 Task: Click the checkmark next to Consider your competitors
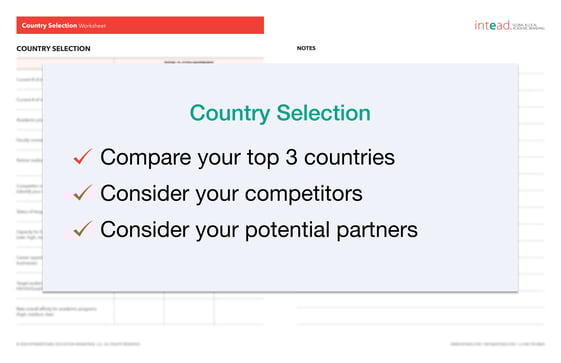point(83,193)
